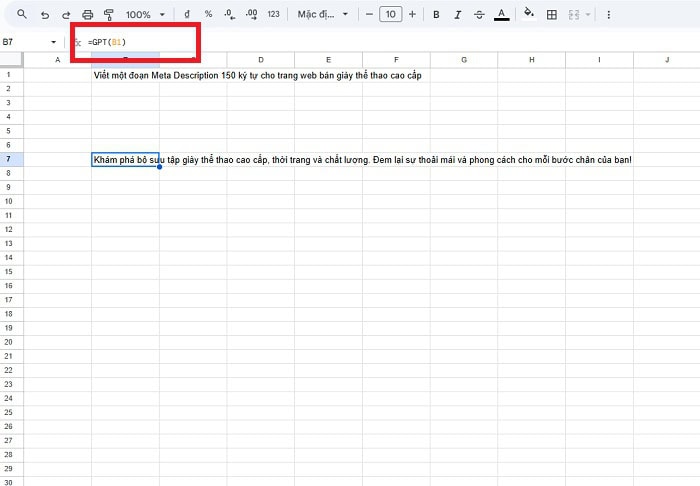Viewport: 700px width, 486px height.
Task: Toggle italic formatting
Action: point(457,14)
